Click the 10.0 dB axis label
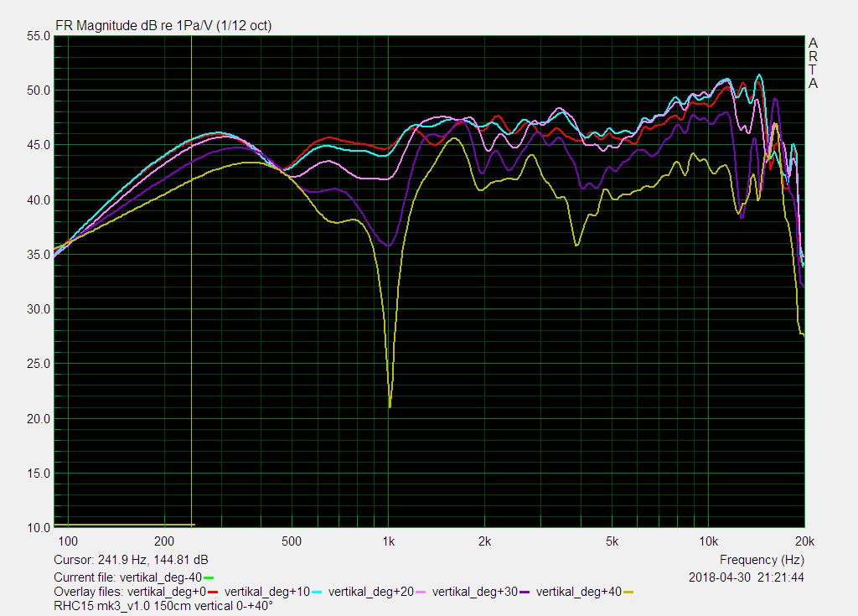The height and width of the screenshot is (616, 858). coord(39,528)
